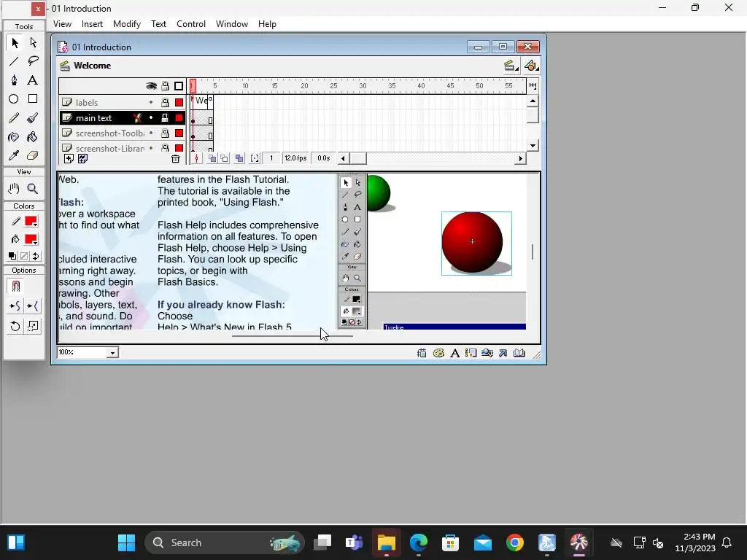Select the Ink Bottle tool
This screenshot has width=747, height=560.
(x=14, y=137)
